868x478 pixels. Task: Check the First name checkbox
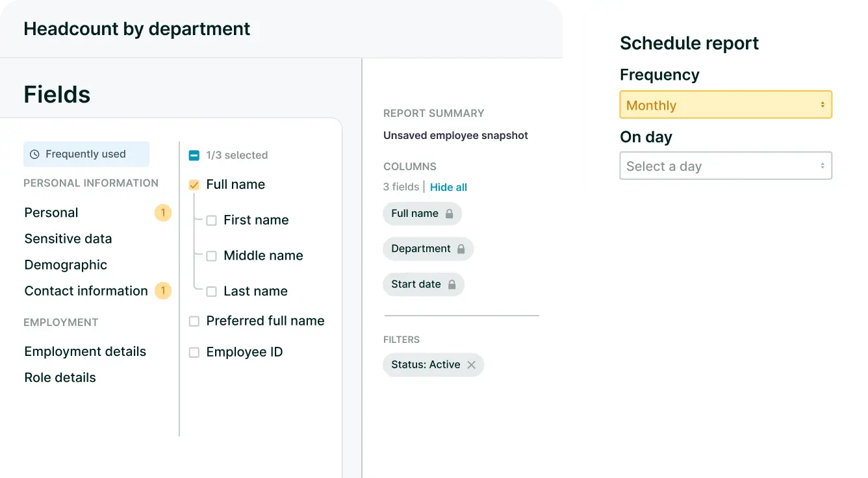point(211,221)
